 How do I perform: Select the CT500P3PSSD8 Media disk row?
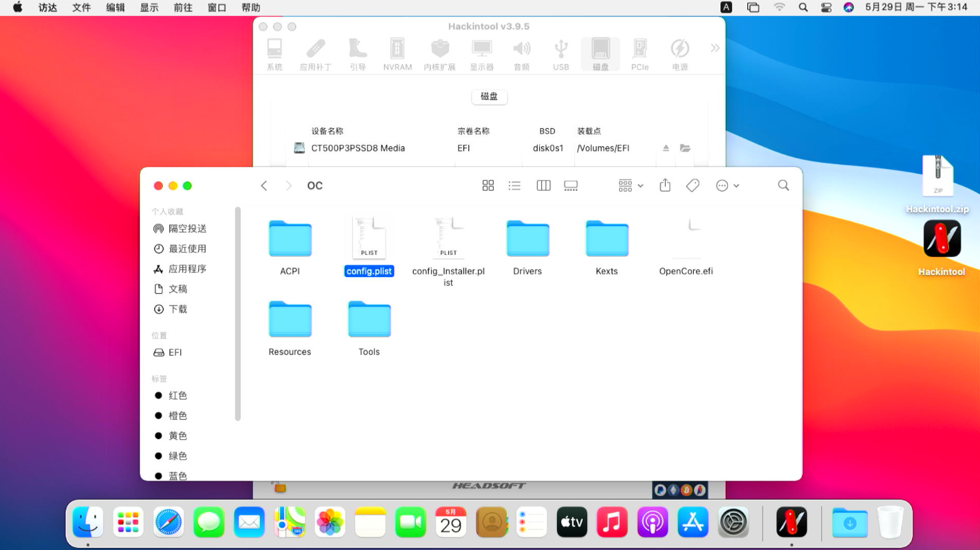(492, 148)
